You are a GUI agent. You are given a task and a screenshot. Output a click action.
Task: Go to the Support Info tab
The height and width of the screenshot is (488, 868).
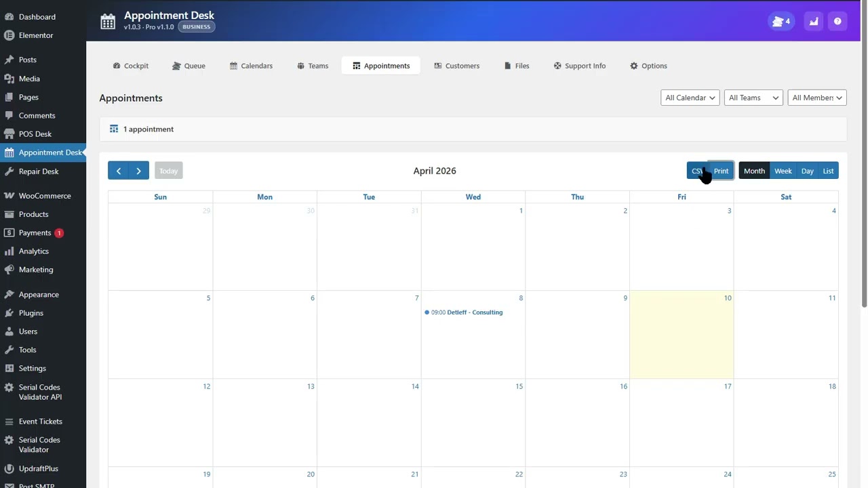[580, 66]
